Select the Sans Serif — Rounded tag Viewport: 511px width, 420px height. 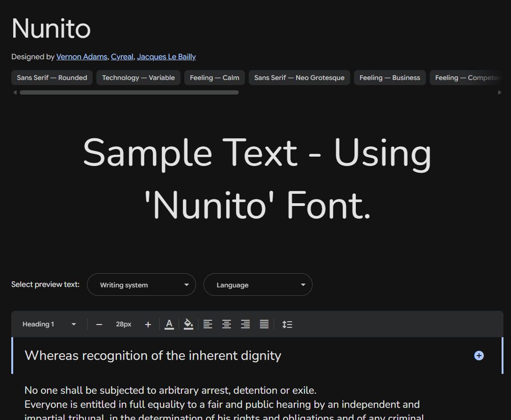tap(52, 78)
